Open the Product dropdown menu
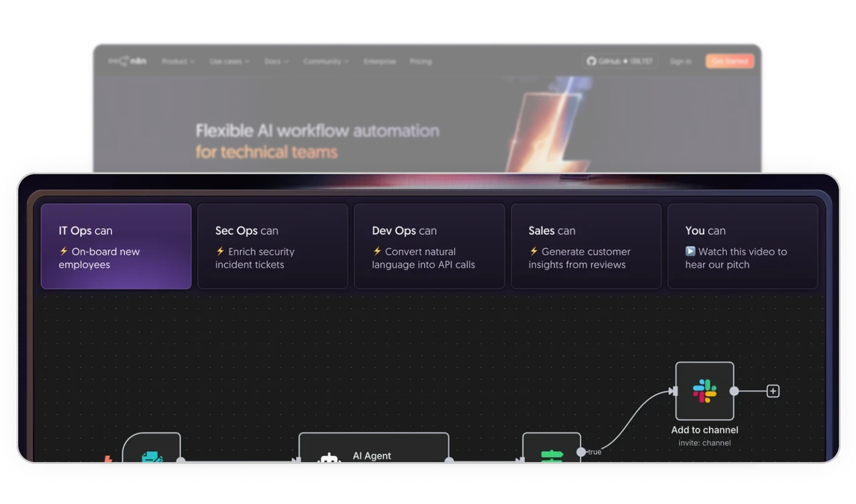This screenshot has height=504, width=856. point(178,61)
